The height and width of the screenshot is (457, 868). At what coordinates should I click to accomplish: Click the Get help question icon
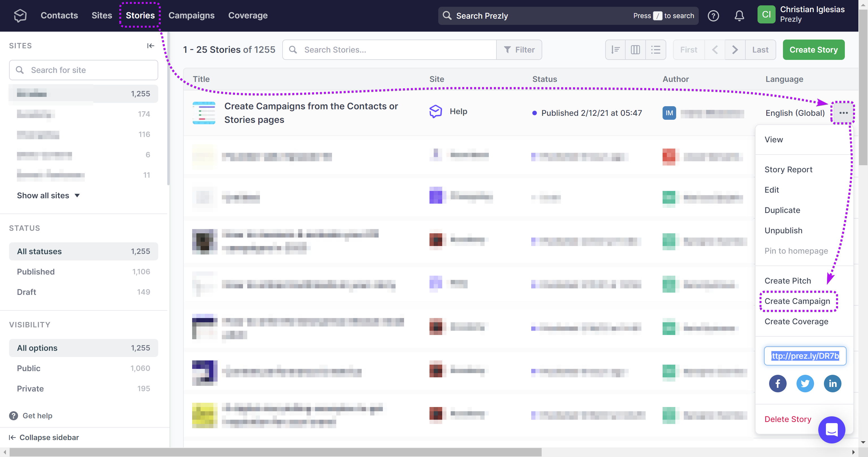(14, 415)
